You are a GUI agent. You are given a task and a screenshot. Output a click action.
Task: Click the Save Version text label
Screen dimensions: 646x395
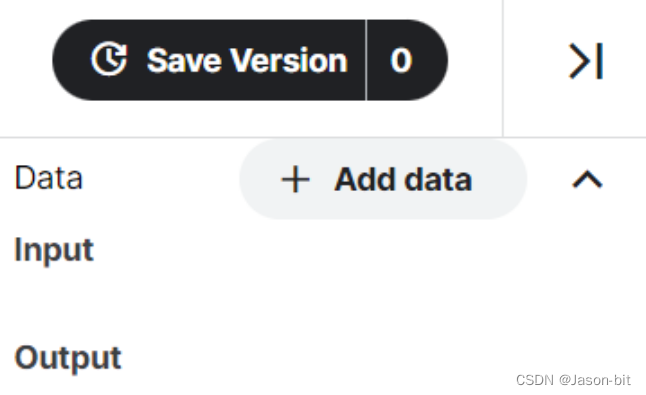click(247, 61)
